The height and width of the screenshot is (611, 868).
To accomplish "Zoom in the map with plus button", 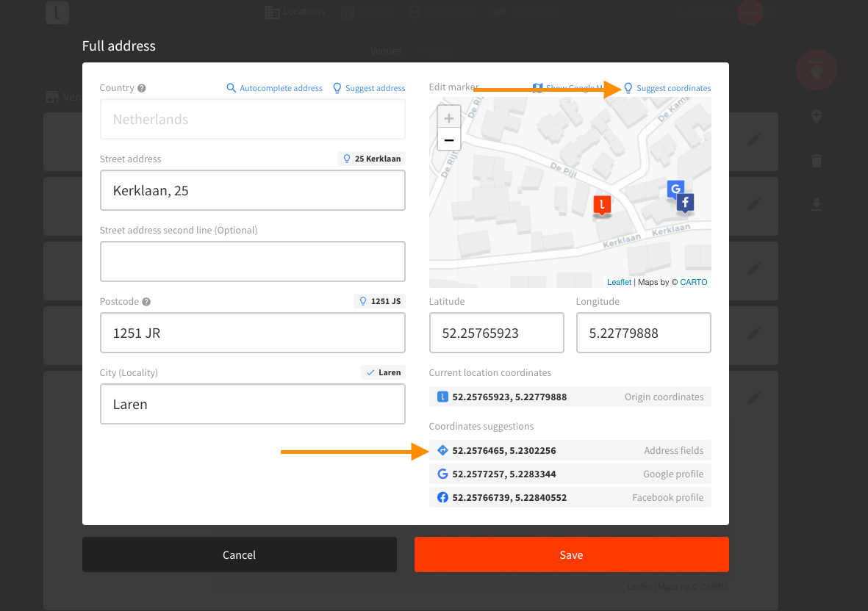I will (x=449, y=117).
